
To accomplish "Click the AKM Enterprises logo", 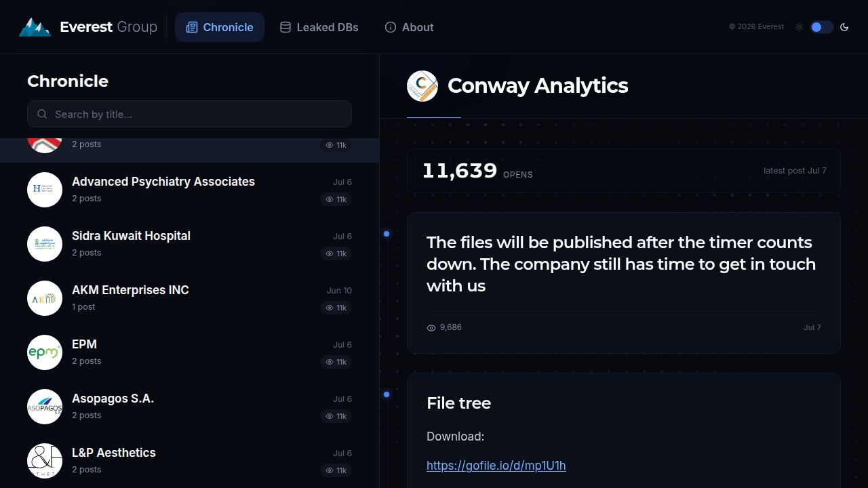I will 45,298.
